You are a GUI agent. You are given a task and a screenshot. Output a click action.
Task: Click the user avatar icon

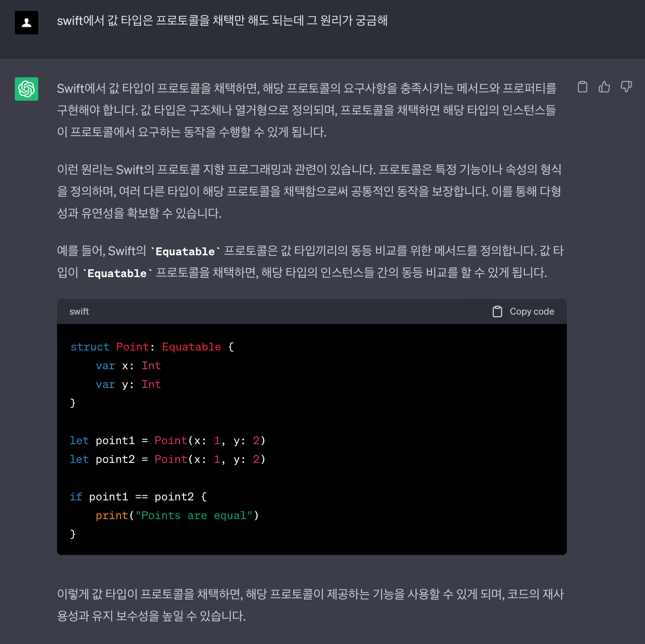coord(27,23)
